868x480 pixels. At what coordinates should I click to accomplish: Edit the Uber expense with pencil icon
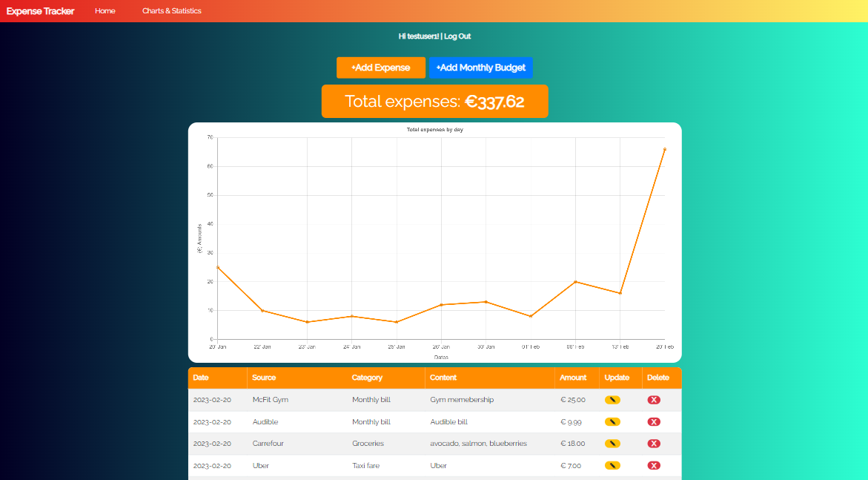coord(612,466)
